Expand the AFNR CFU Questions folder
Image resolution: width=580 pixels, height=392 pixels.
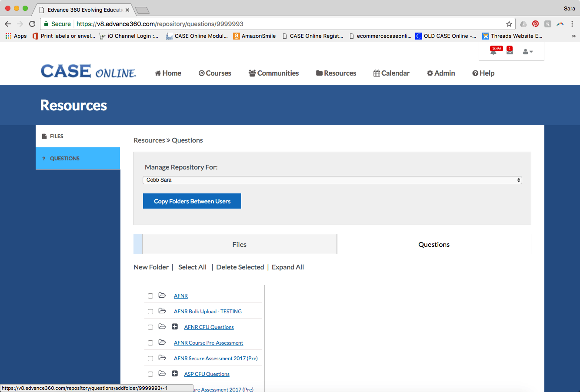(x=175, y=327)
